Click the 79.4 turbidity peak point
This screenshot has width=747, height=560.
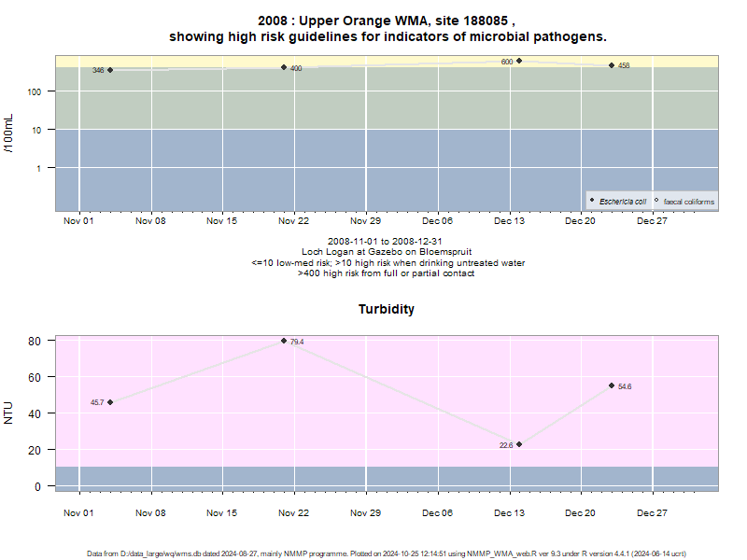(284, 341)
